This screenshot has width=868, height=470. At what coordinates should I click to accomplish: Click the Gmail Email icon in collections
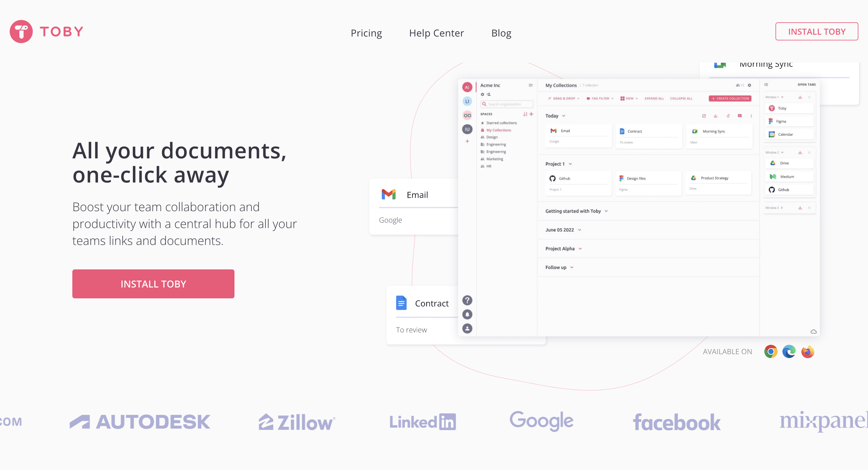tap(553, 132)
